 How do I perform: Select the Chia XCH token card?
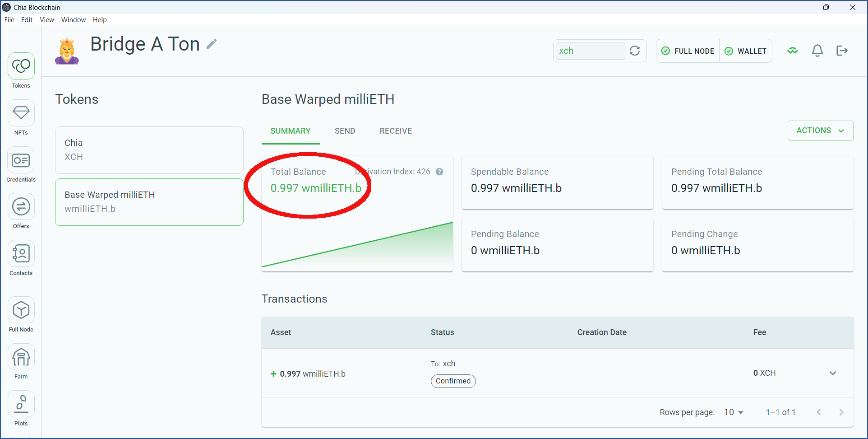[x=149, y=150]
